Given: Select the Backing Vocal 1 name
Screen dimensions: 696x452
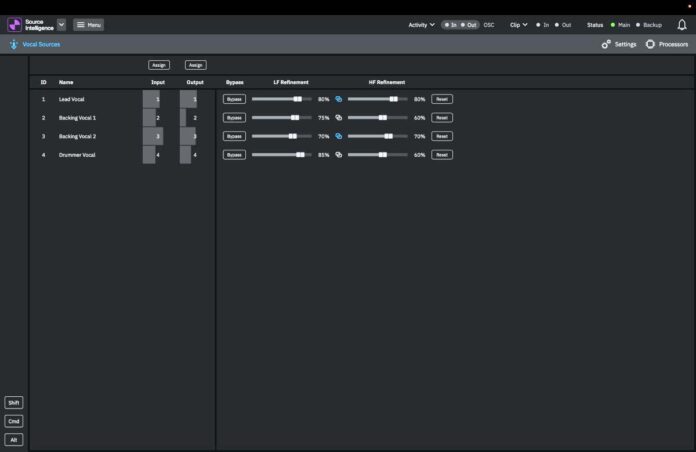Looking at the screenshot, I should [77, 118].
